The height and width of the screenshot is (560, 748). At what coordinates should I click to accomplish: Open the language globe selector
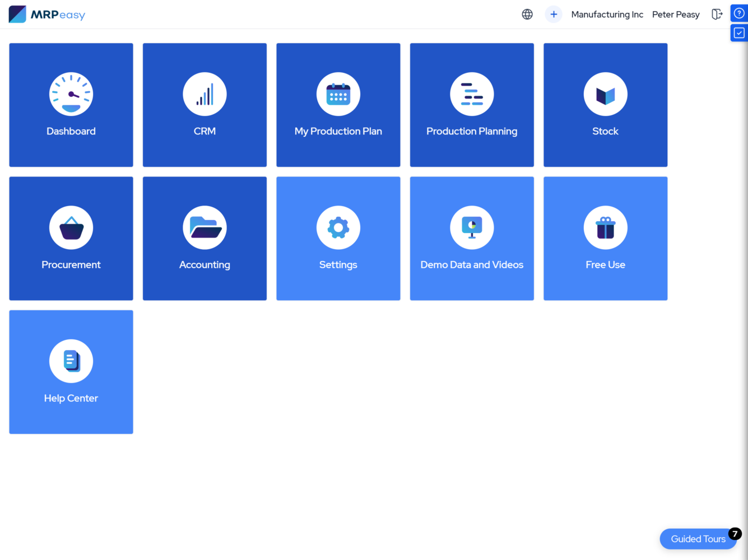point(527,15)
